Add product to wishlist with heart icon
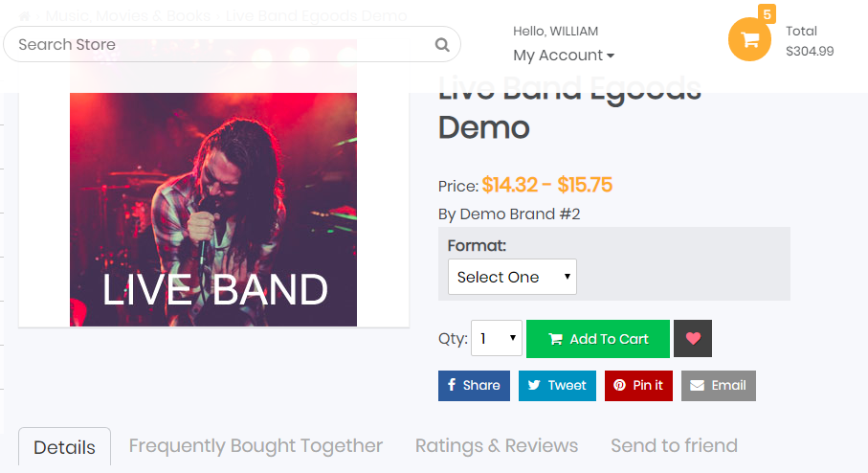 click(x=693, y=339)
